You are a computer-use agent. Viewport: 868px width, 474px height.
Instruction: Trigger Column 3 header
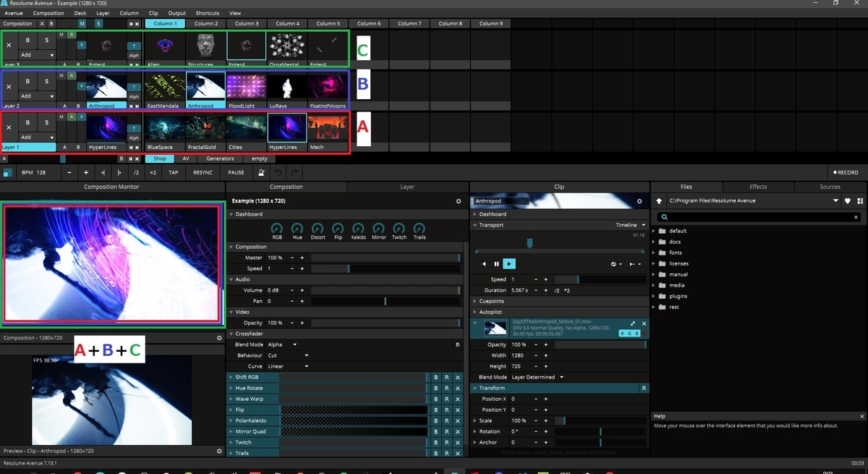coord(246,24)
